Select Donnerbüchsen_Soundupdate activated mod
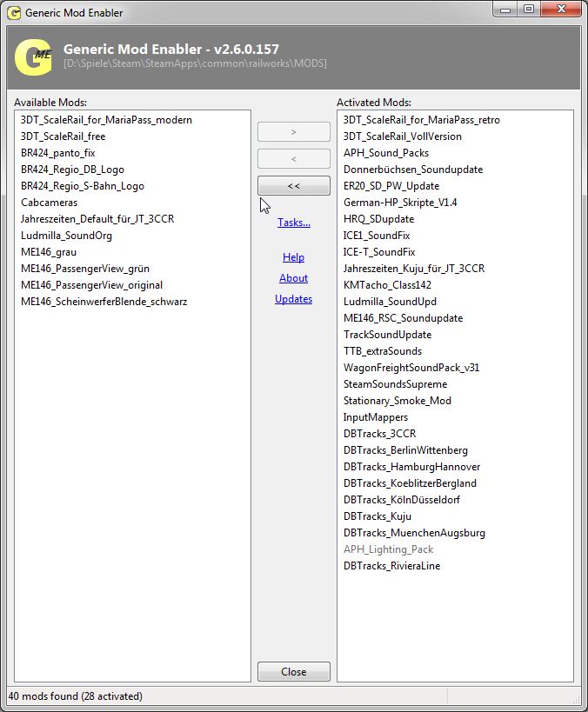The height and width of the screenshot is (712, 588). coord(413,170)
